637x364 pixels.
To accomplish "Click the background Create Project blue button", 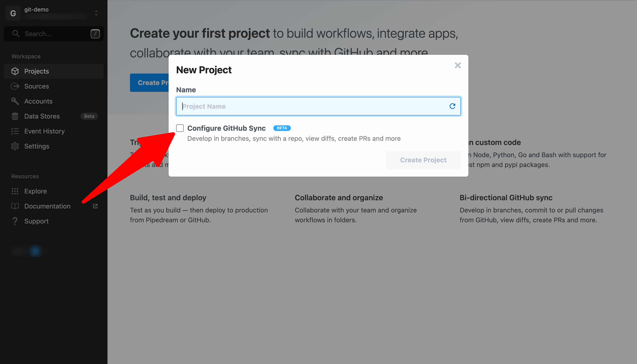I will click(149, 83).
